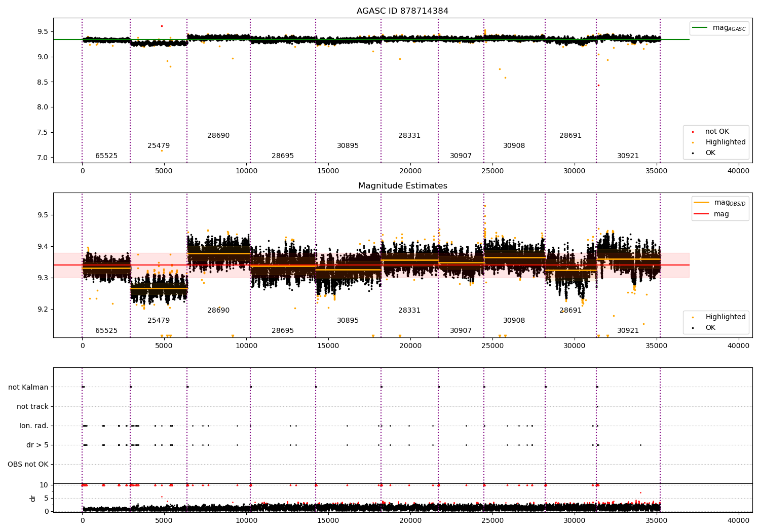
Task: Click the 'OBS not OK' y-axis label
Action: coord(28,465)
